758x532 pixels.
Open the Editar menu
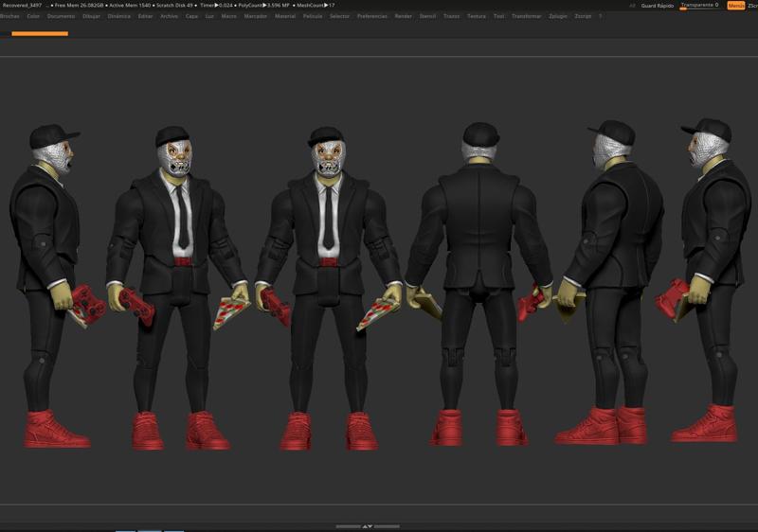(146, 16)
